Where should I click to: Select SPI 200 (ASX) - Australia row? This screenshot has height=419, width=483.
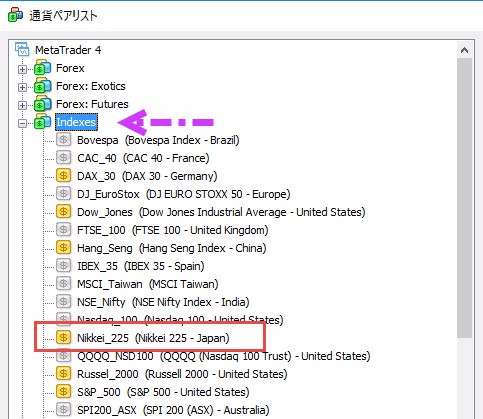[x=173, y=410]
